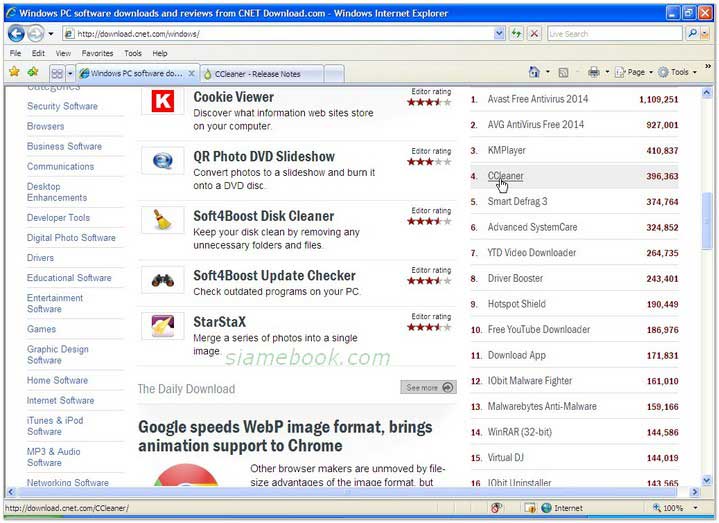Screen dimensions: 719x523
Task: Click the green Refresh arrows icon
Action: click(x=517, y=33)
